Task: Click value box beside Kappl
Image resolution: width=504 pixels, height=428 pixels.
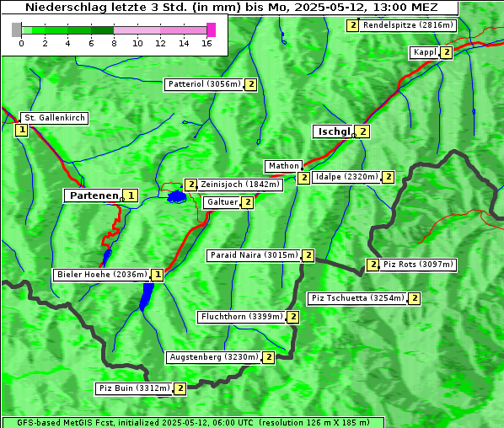Action: 446,53
